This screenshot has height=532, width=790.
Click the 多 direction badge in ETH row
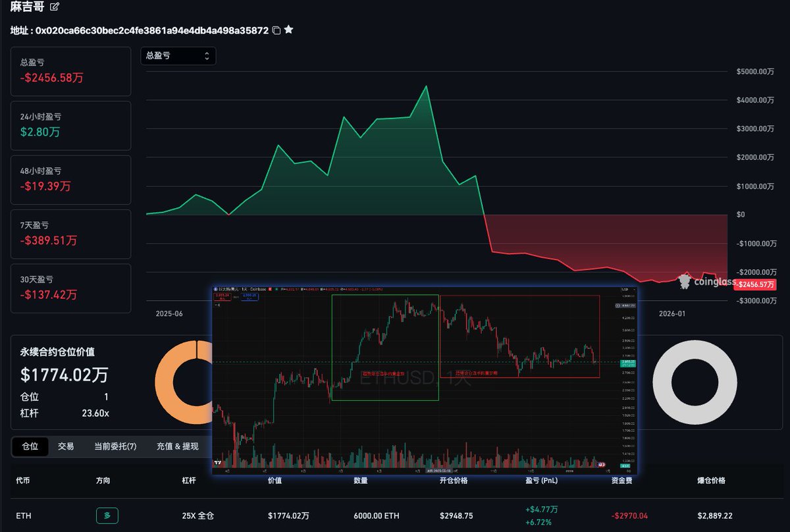(x=107, y=516)
